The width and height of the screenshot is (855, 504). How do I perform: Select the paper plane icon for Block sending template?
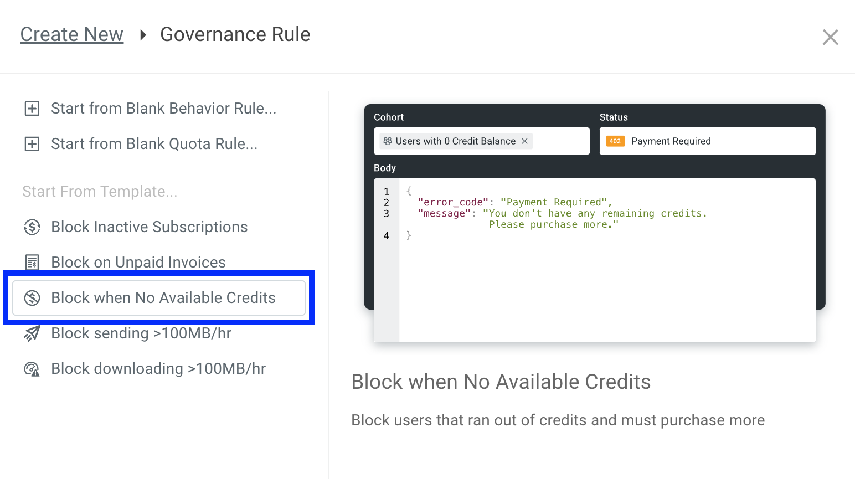[32, 333]
